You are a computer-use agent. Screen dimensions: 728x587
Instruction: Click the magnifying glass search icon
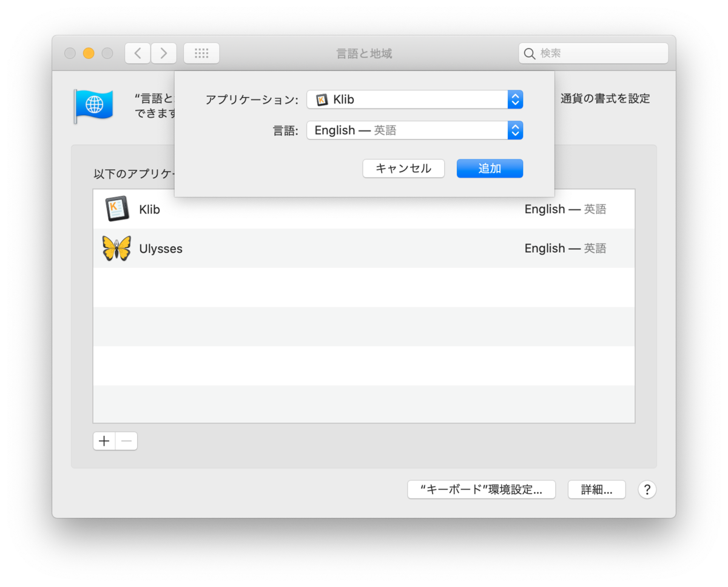pyautogui.click(x=529, y=53)
